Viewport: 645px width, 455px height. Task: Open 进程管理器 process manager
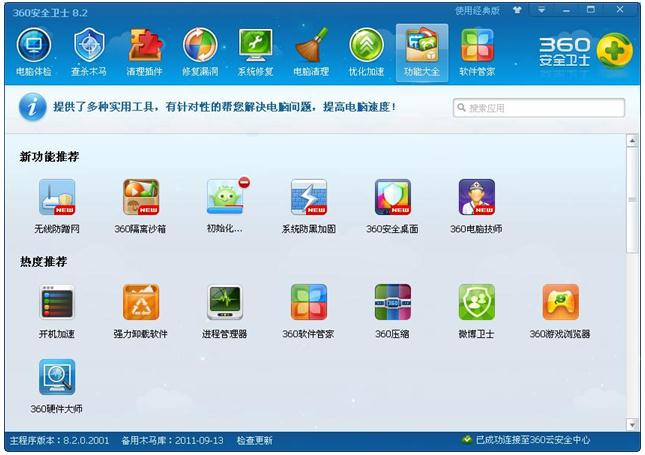click(225, 311)
